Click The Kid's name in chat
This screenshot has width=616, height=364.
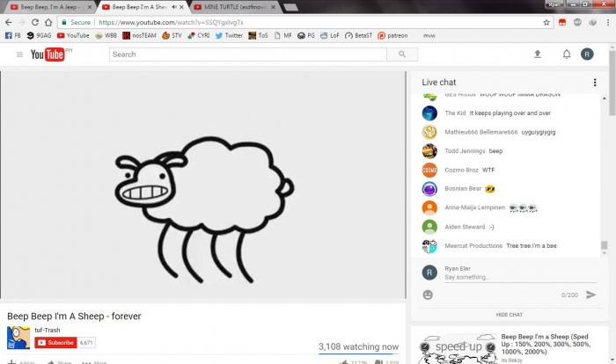pos(455,113)
